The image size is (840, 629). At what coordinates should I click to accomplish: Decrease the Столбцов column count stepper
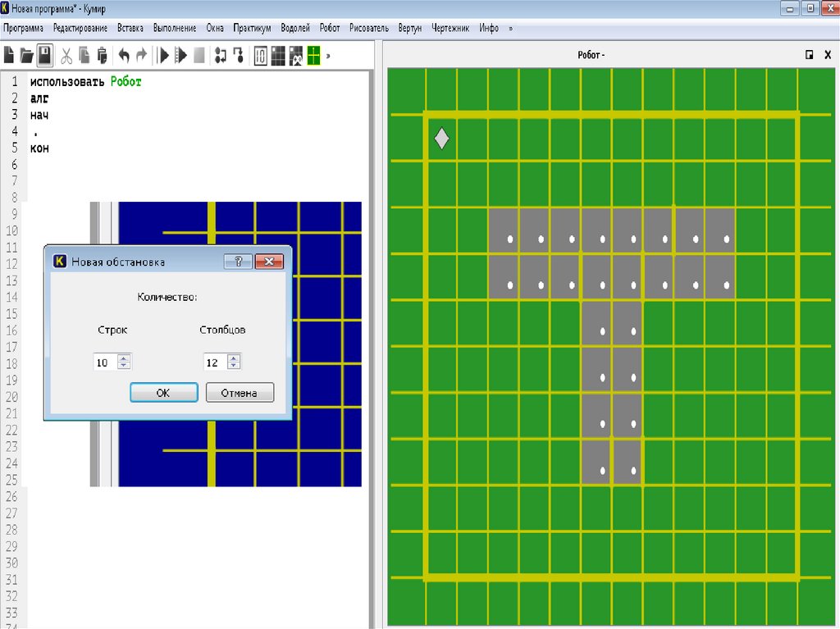coord(234,367)
